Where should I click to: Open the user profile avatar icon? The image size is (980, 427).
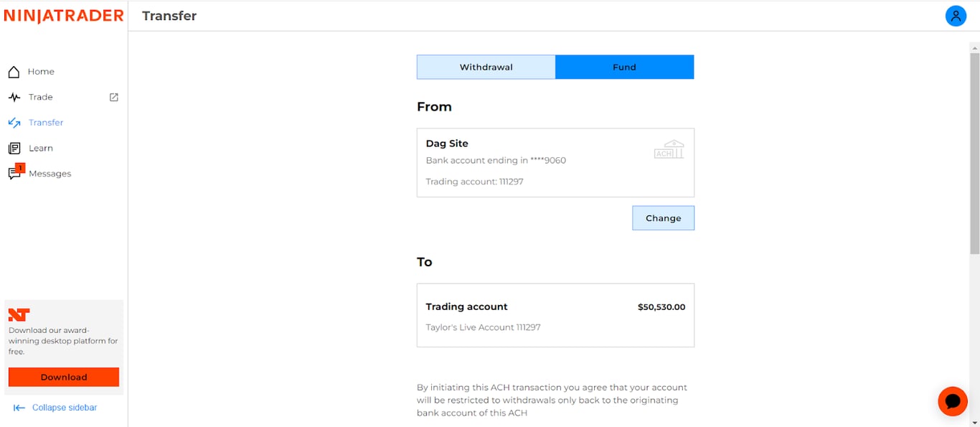click(956, 16)
